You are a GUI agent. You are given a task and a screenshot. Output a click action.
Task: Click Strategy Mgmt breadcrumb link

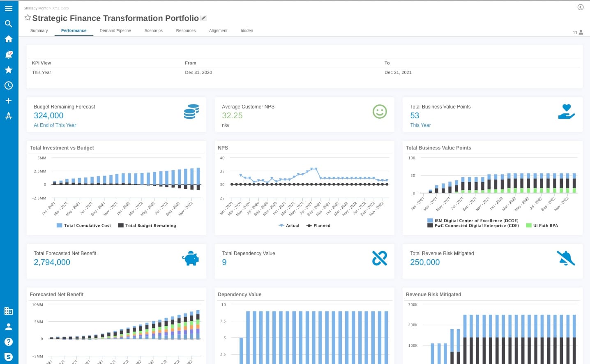[36, 8]
